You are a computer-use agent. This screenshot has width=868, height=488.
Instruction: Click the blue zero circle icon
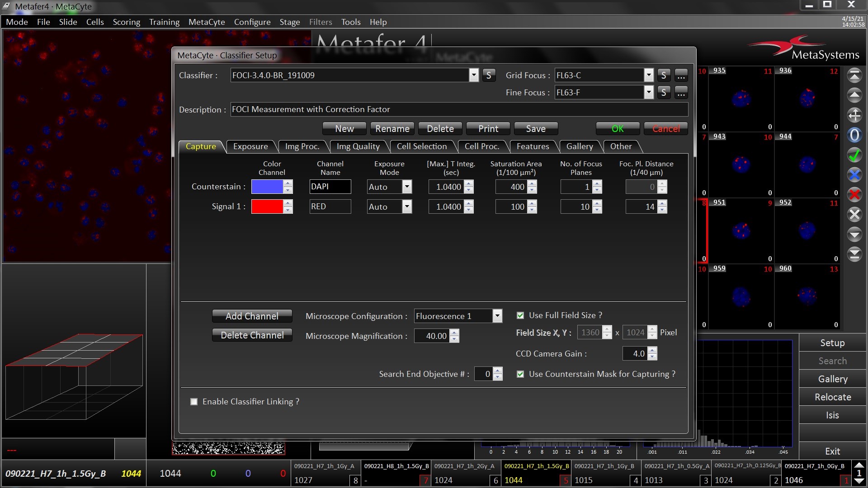click(854, 135)
